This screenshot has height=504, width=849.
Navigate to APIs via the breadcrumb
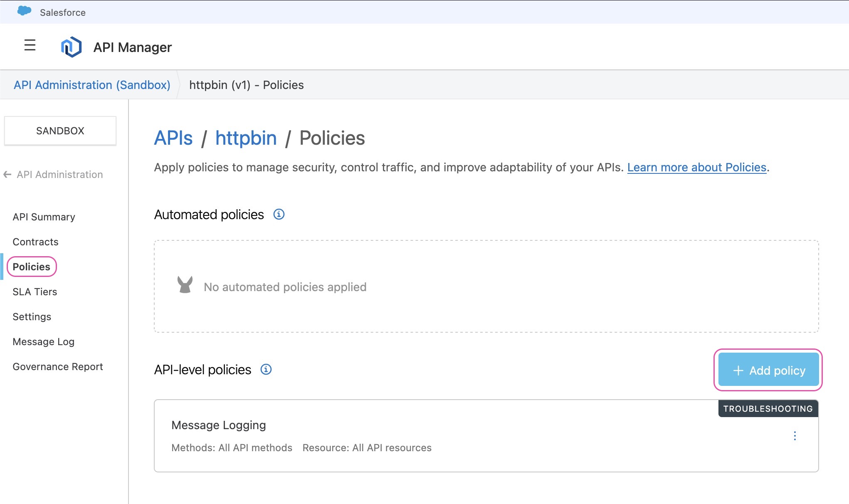[173, 138]
